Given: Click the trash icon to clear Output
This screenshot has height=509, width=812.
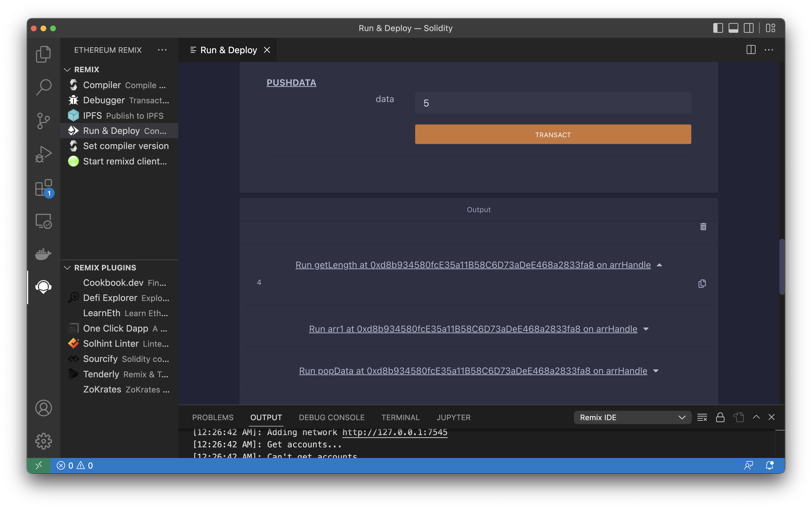Looking at the screenshot, I should pyautogui.click(x=703, y=227).
